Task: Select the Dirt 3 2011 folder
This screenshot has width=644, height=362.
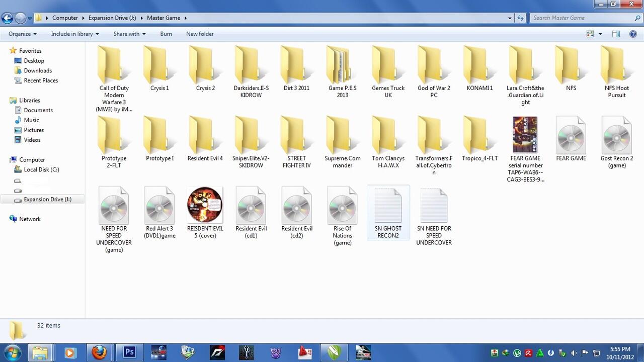Action: 297,69
